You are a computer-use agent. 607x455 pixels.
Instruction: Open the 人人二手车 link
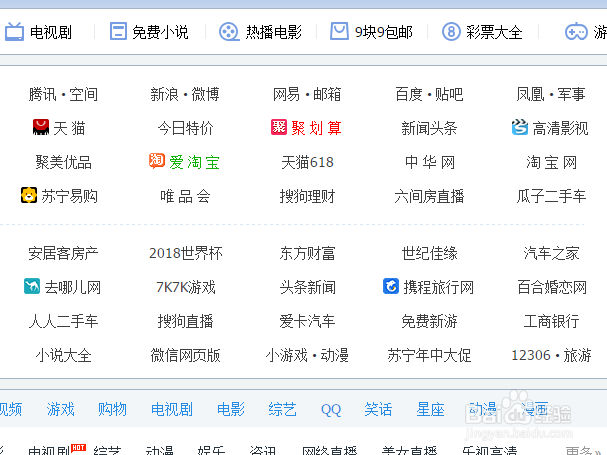63,321
